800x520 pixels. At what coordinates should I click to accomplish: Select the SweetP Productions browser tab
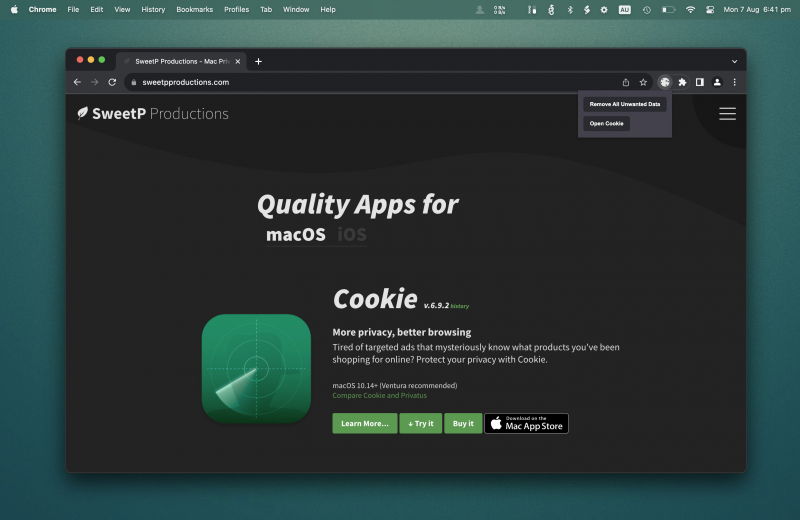pos(181,61)
